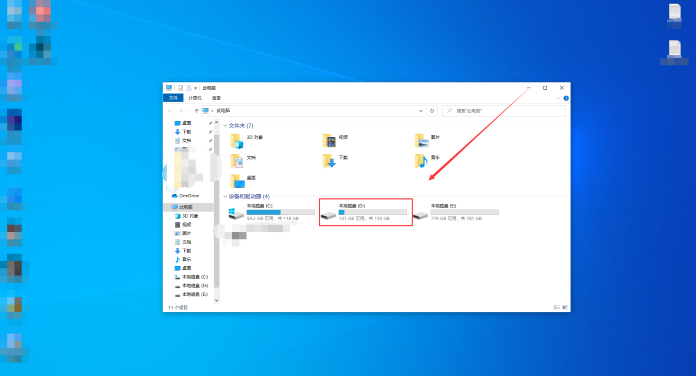The image size is (696, 376).
Task: Open the 文档 folder tile in the main pane
Action: 243,161
